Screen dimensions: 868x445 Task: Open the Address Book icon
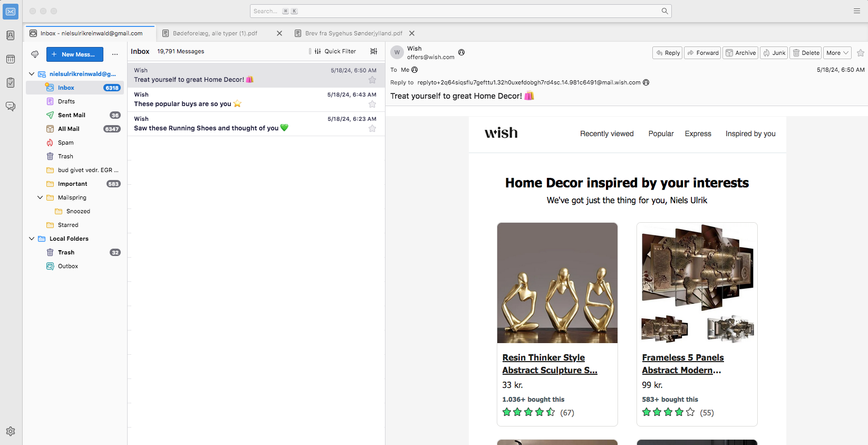[11, 35]
